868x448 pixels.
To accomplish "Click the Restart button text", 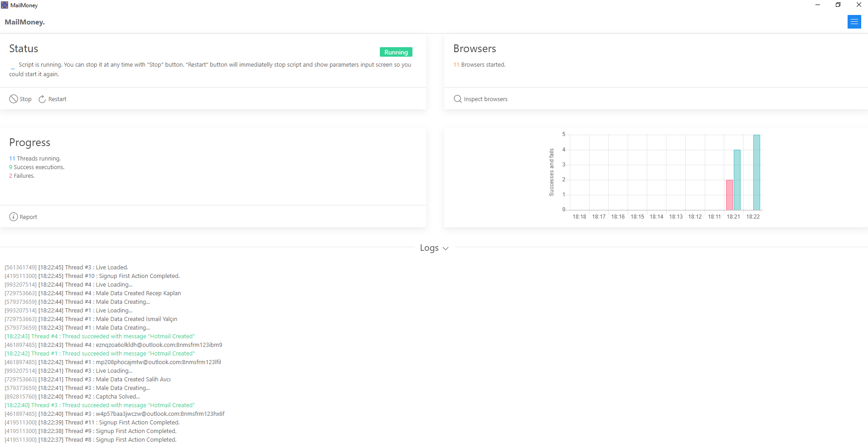I will pyautogui.click(x=57, y=99).
